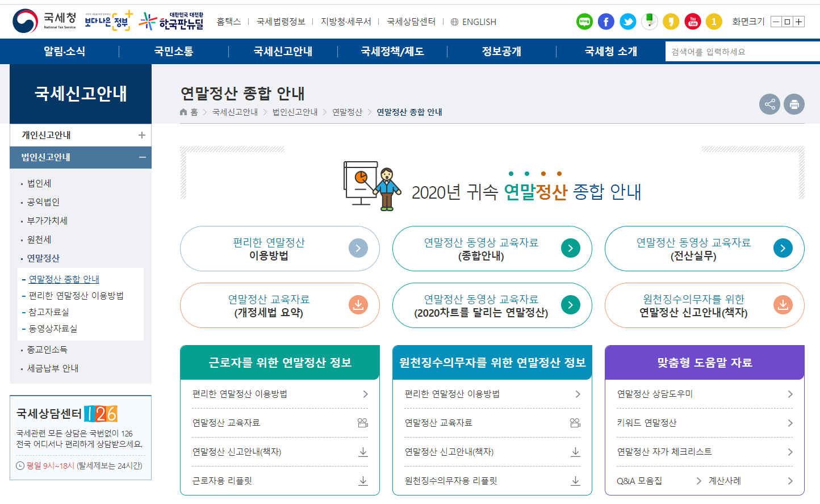Select 공익법인 in sidebar
Viewport: 820px width, 504px height.
tap(43, 202)
